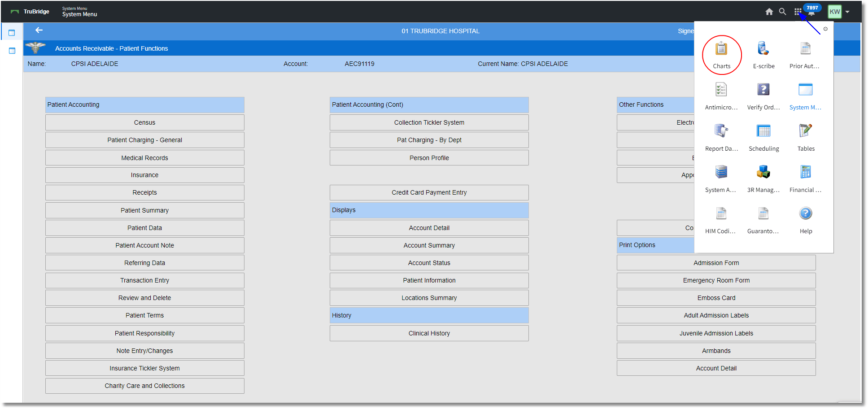This screenshot has width=868, height=409.
Task: Print the Emergency Room Form
Action: coord(716,280)
